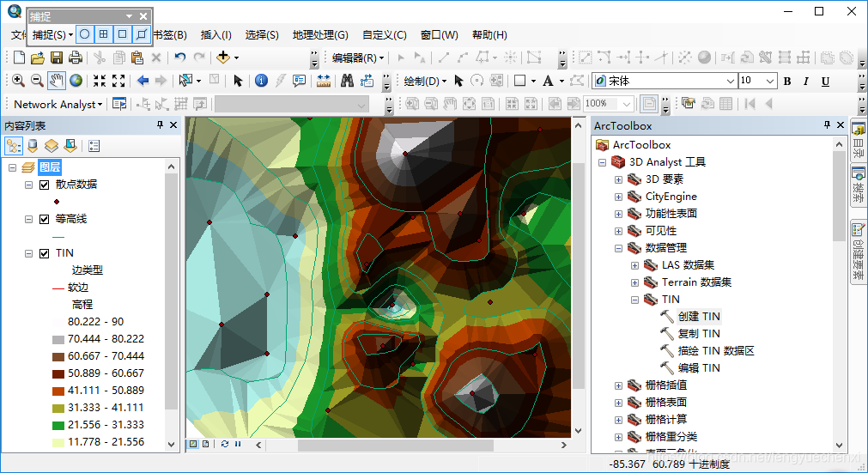Image resolution: width=868 pixels, height=473 pixels.
Task: Collapse 3D Analyst 工具 toolbox
Action: click(x=603, y=162)
